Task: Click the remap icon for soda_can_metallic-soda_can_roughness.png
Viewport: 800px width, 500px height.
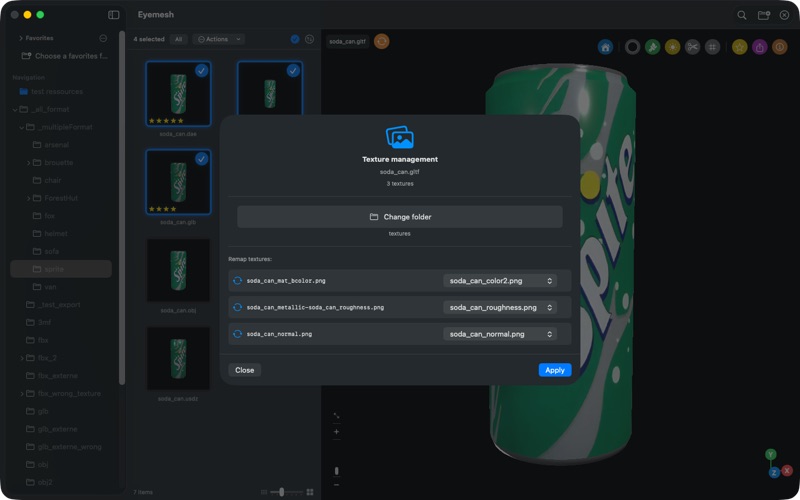Action: tap(237, 307)
